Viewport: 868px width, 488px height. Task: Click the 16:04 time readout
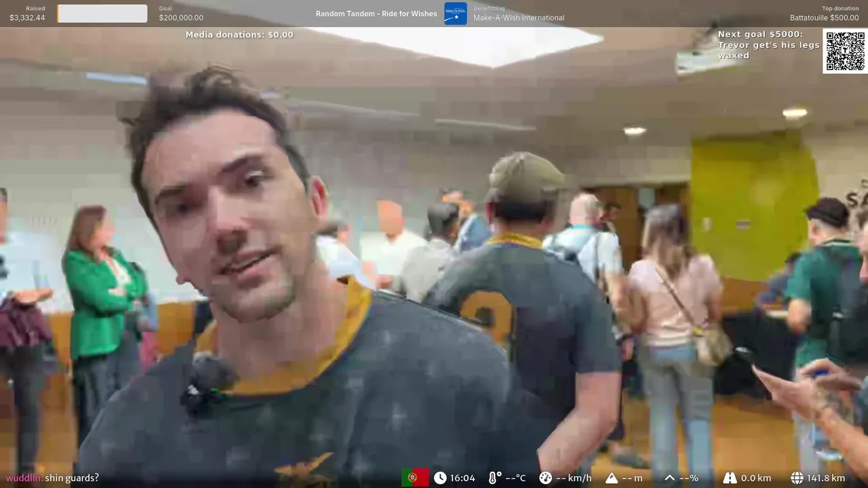tap(462, 478)
